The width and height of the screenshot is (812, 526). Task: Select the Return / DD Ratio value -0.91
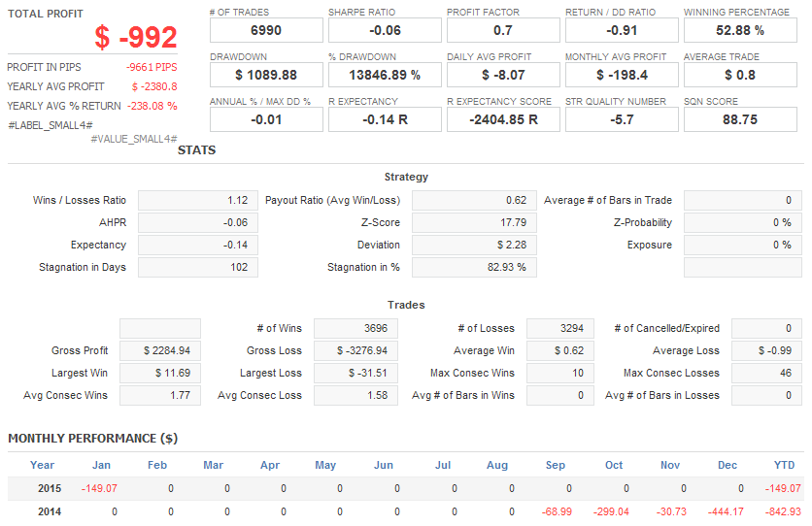click(622, 30)
